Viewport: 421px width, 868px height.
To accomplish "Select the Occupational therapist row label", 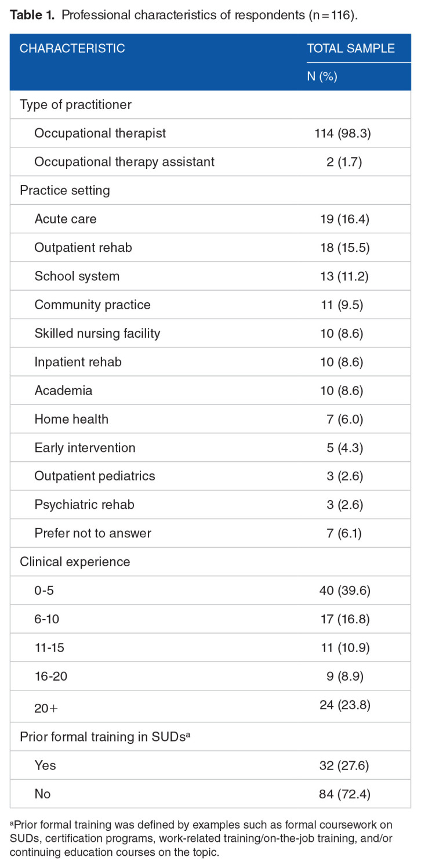I will [100, 133].
